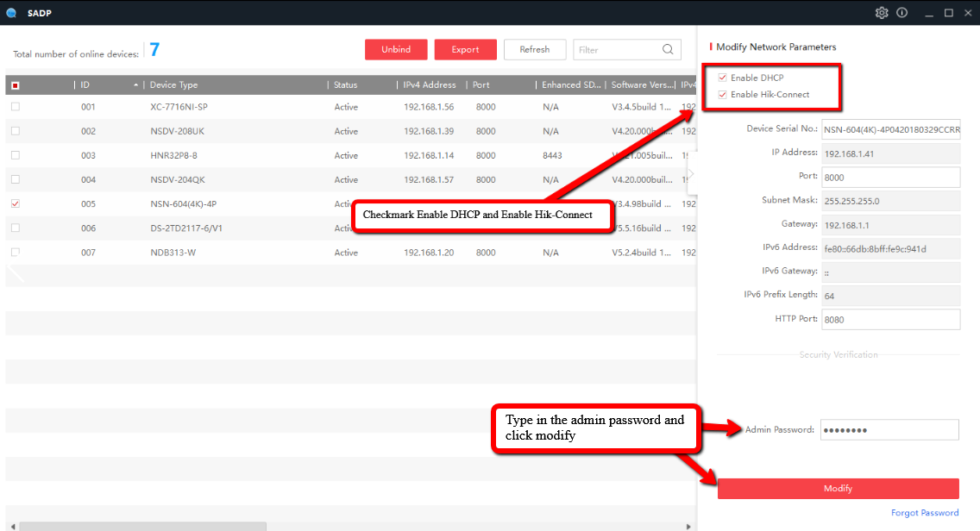Click the Export button
Viewport: 980px width, 531px height.
point(466,49)
